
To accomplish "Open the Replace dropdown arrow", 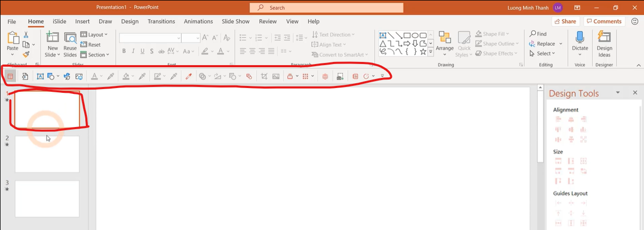I will (x=560, y=44).
